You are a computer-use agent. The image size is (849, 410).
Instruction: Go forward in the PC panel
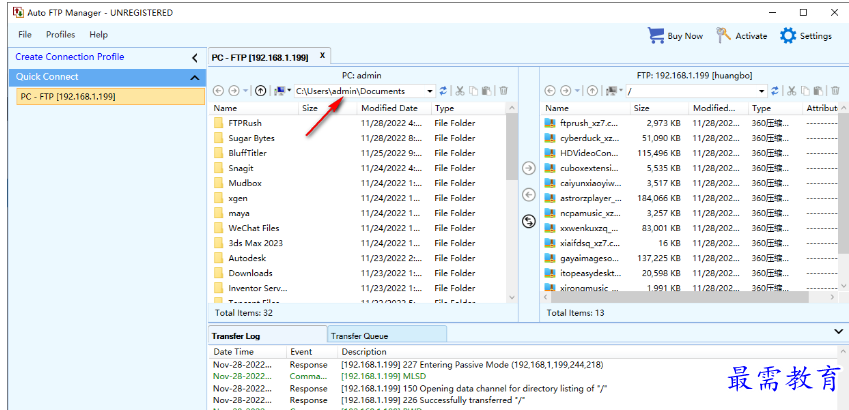(234, 91)
